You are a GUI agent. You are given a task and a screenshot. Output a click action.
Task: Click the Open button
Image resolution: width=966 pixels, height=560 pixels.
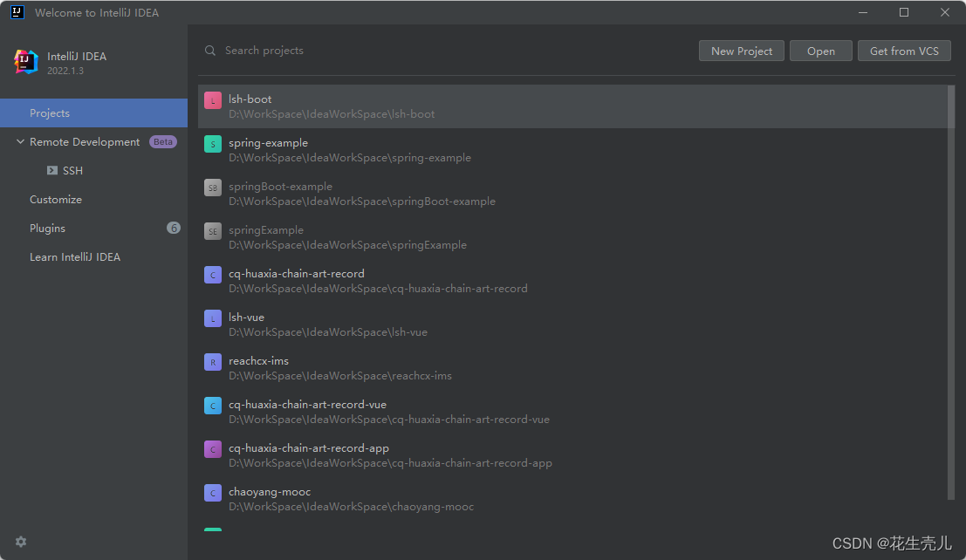coord(821,51)
